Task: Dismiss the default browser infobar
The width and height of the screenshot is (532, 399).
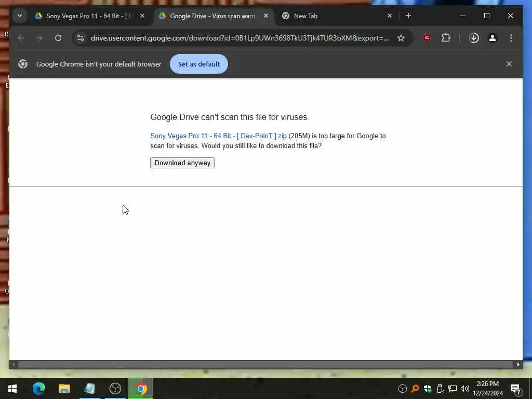Action: (509, 64)
